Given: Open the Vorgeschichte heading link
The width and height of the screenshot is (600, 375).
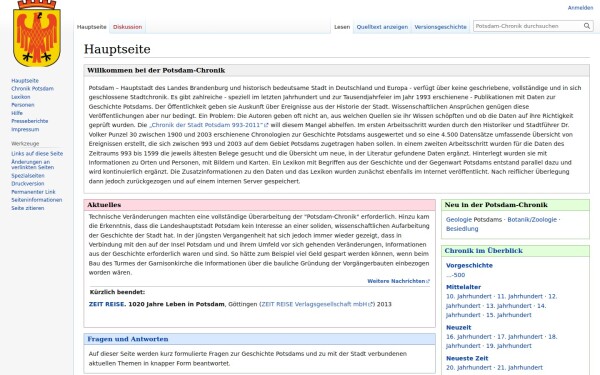Looking at the screenshot, I should pyautogui.click(x=469, y=266).
